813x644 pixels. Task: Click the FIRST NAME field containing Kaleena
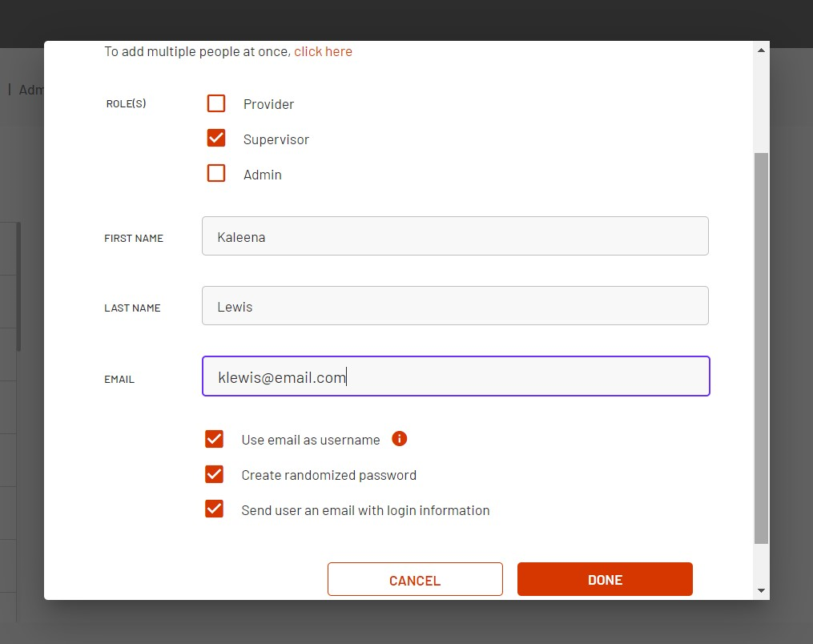pos(455,235)
